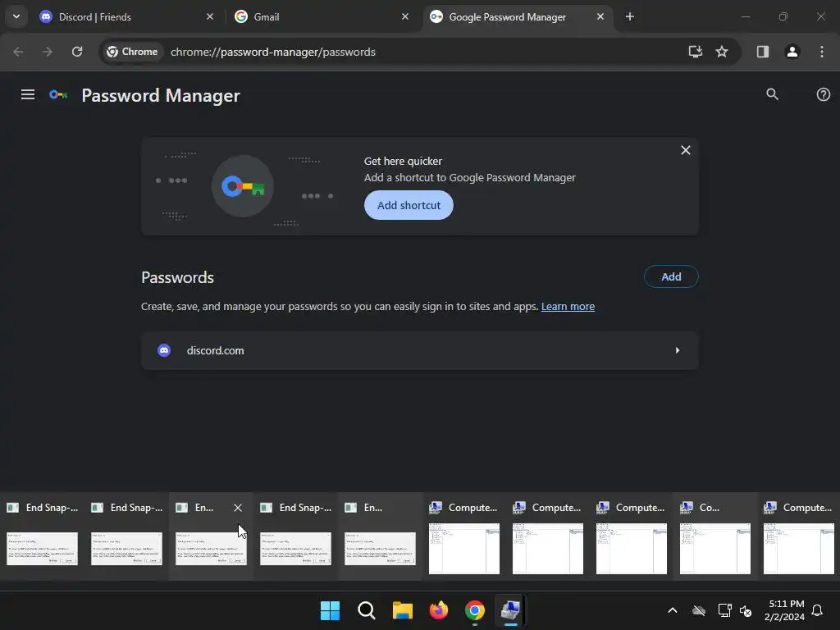Image resolution: width=840 pixels, height=630 pixels.
Task: Bookmark this page with star icon
Action: 722,52
